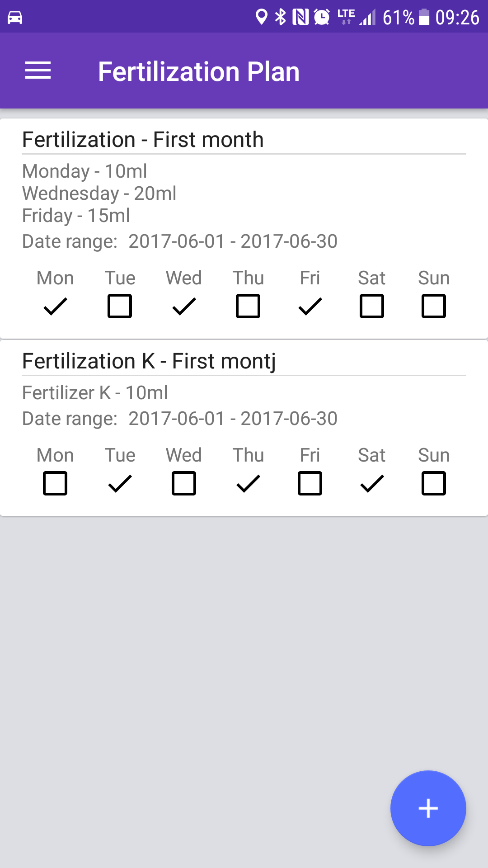The height and width of the screenshot is (868, 488).
Task: Tap the NFC status bar icon
Action: pos(300,17)
